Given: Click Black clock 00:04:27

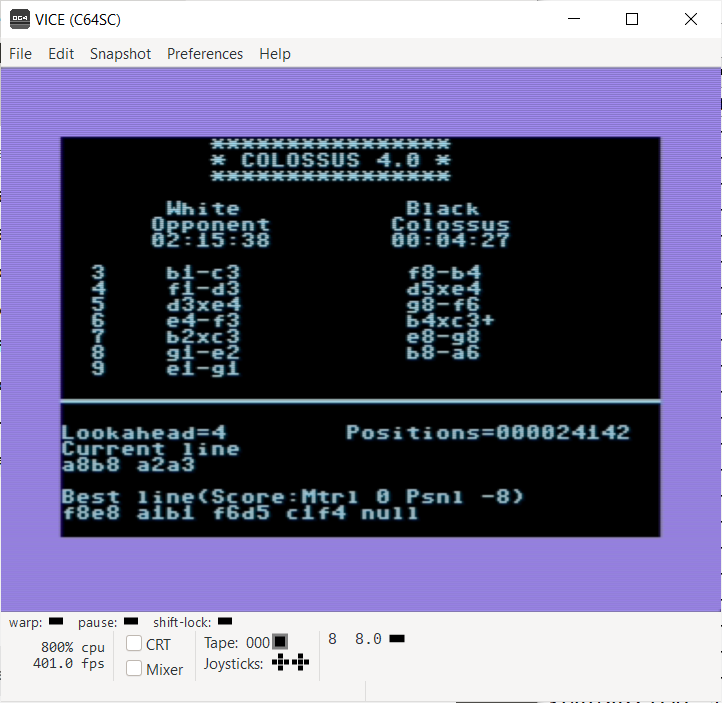Looking at the screenshot, I should (450, 240).
